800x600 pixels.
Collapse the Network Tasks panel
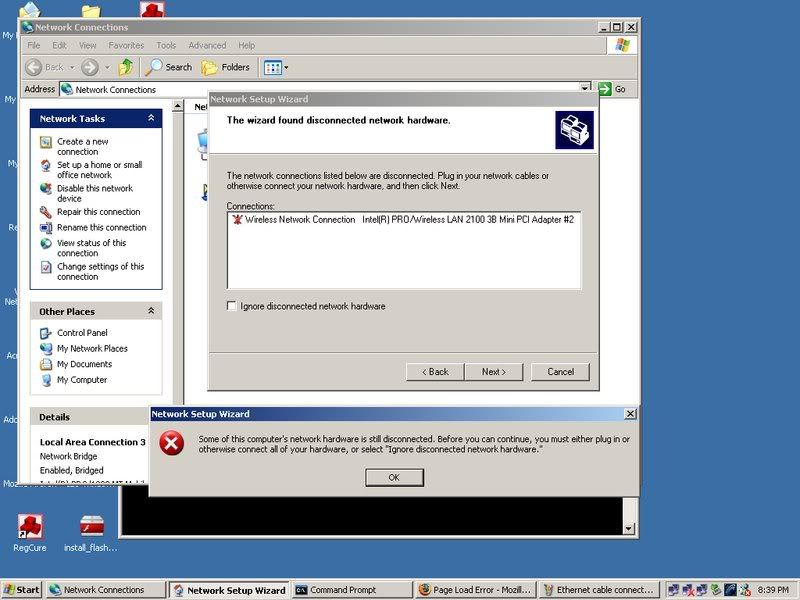click(151, 118)
